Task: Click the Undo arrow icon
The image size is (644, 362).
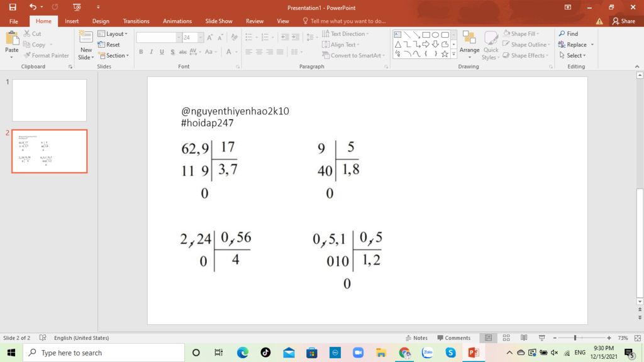Action: [x=33, y=7]
